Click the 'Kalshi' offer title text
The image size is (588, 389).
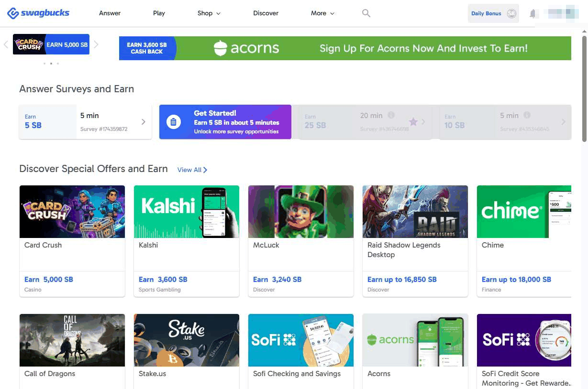(148, 245)
